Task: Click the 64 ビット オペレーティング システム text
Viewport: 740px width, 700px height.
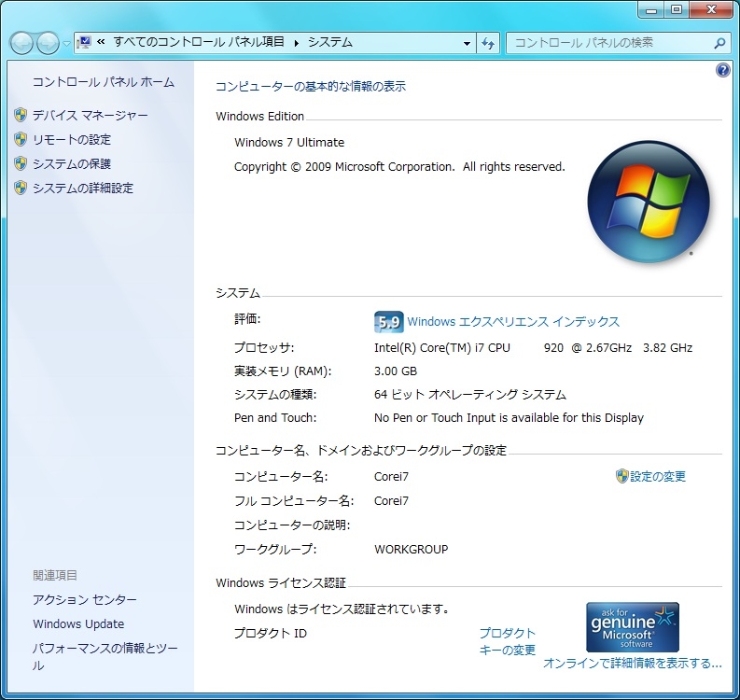Action: click(x=470, y=395)
